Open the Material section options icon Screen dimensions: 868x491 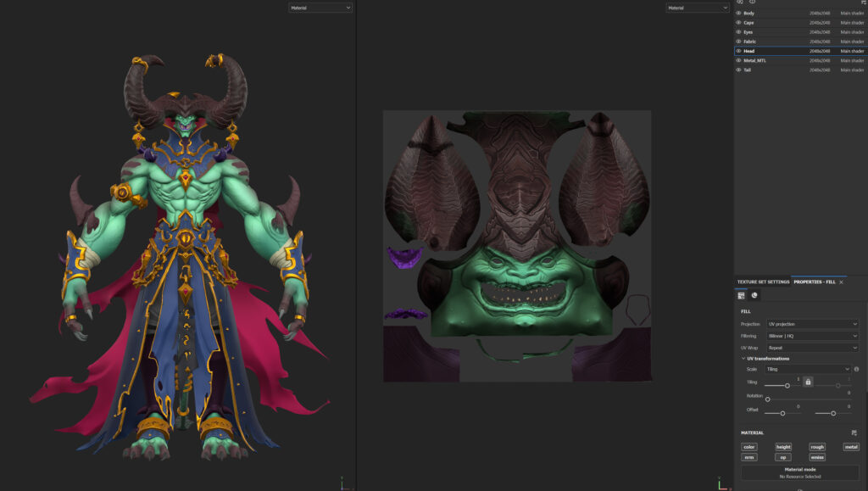(854, 432)
